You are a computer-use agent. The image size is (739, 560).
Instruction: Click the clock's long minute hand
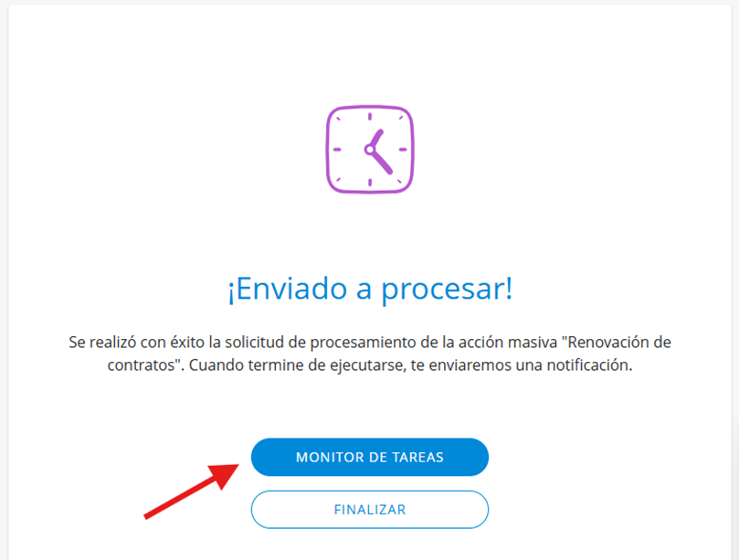click(x=382, y=163)
